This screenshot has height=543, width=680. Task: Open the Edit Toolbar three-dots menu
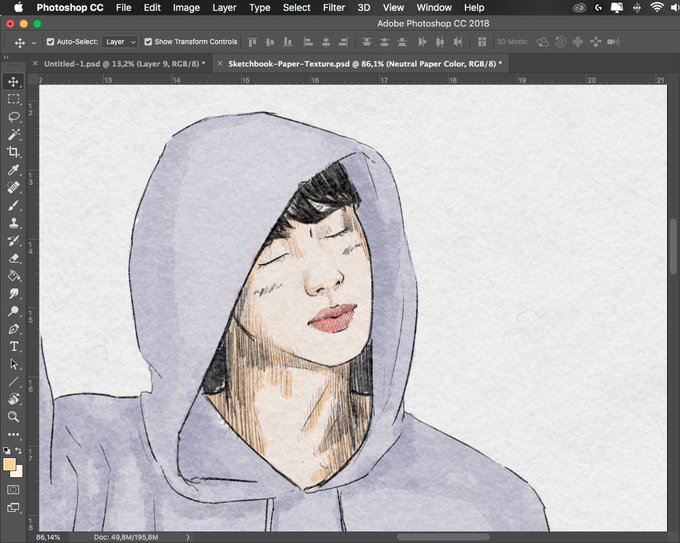pyautogui.click(x=13, y=434)
